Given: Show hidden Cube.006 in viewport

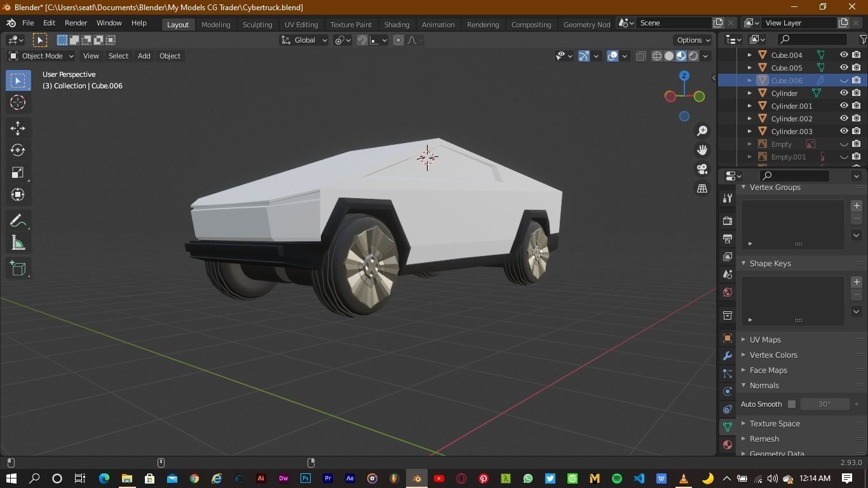Looking at the screenshot, I should coord(844,80).
